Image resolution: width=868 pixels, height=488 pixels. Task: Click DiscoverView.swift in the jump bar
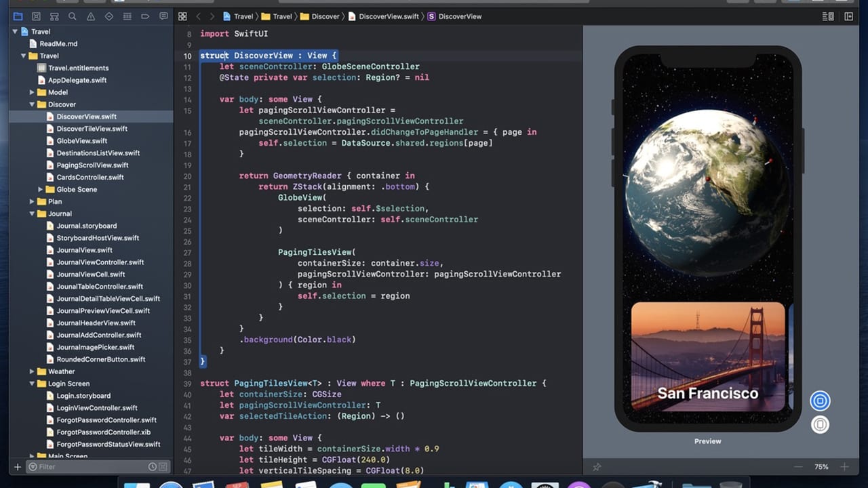point(383,16)
